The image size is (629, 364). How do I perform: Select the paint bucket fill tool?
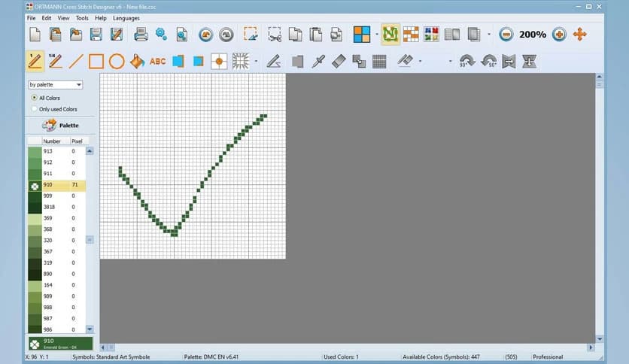click(x=137, y=62)
